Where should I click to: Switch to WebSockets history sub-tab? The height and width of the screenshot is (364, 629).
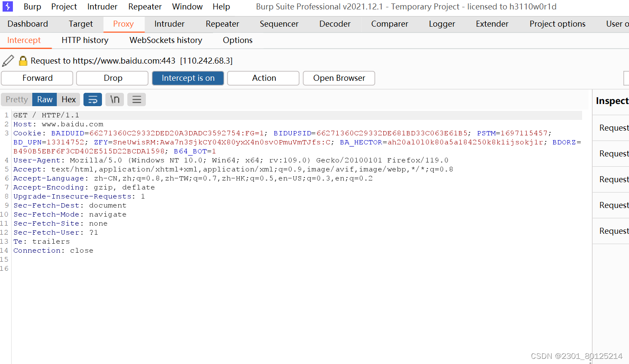click(x=166, y=40)
